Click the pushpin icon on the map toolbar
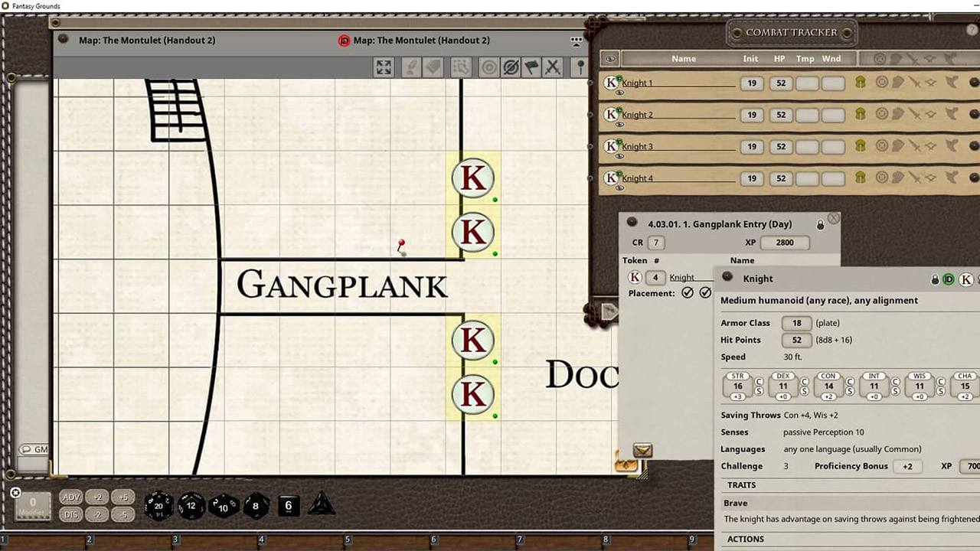Screen dimensions: 980x551 [580, 67]
